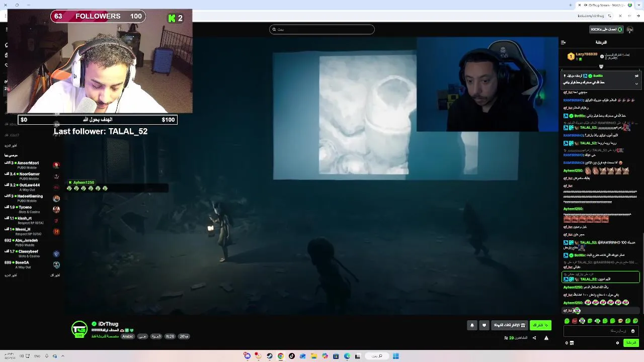
Task: Open TikTok from the taskbar
Action: click(x=292, y=356)
